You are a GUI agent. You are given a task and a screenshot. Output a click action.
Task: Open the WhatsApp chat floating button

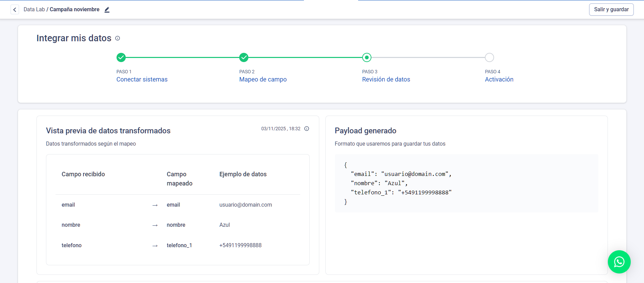(619, 262)
